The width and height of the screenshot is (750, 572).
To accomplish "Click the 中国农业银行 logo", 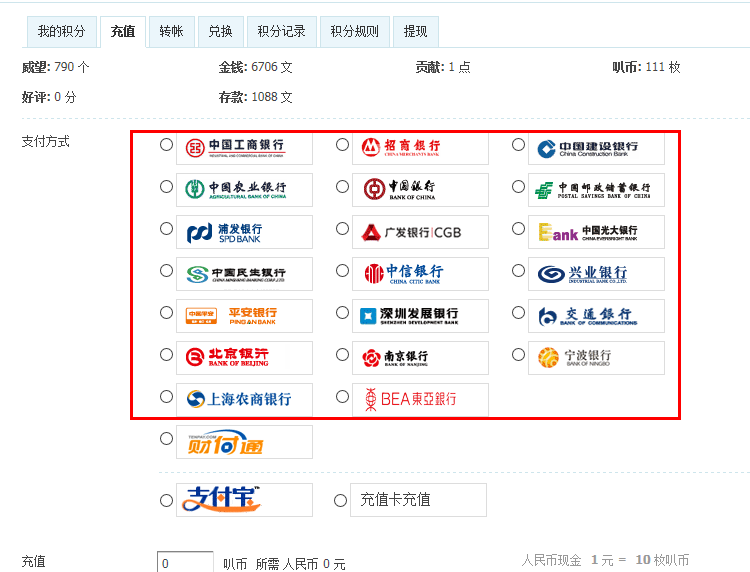I will click(244, 190).
